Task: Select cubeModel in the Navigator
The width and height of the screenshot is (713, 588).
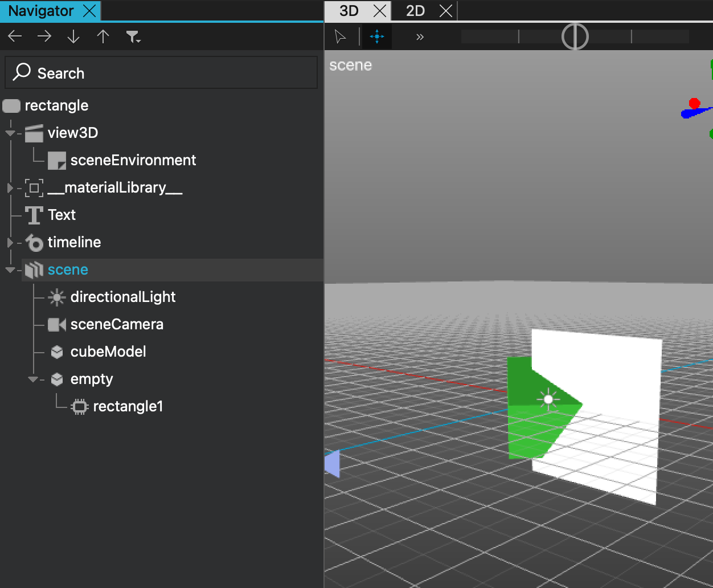Action: [x=108, y=352]
